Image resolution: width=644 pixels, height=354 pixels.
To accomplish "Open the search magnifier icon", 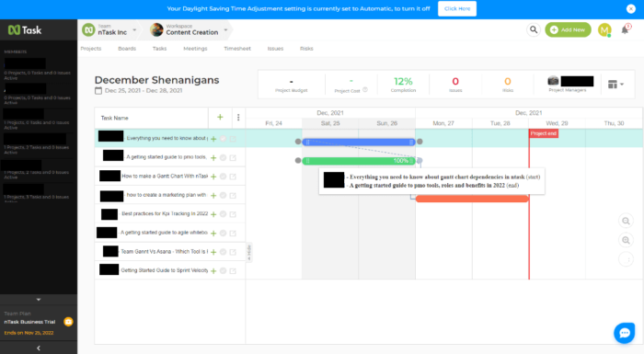I will (x=533, y=29).
